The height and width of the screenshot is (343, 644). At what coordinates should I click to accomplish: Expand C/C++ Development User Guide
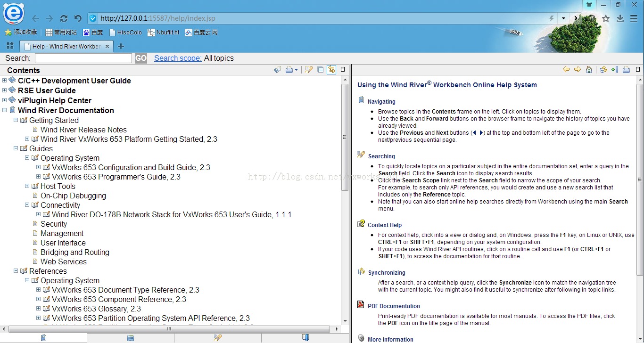(x=5, y=81)
